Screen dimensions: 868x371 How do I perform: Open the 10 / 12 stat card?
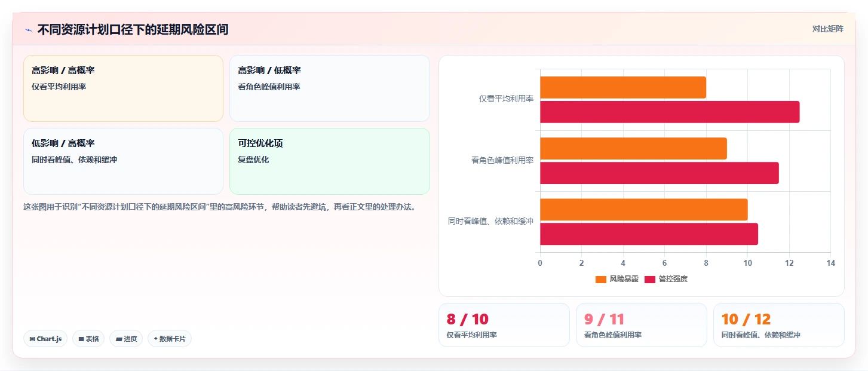point(779,325)
